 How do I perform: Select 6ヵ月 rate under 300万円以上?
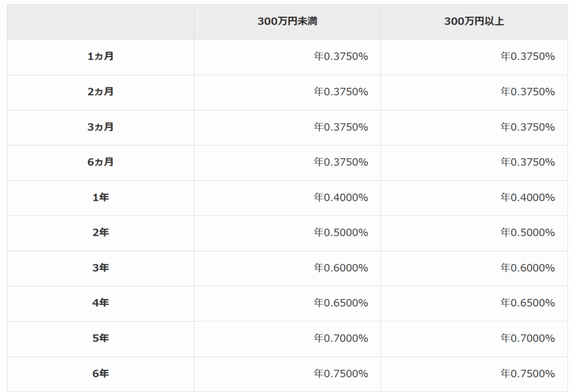(527, 162)
